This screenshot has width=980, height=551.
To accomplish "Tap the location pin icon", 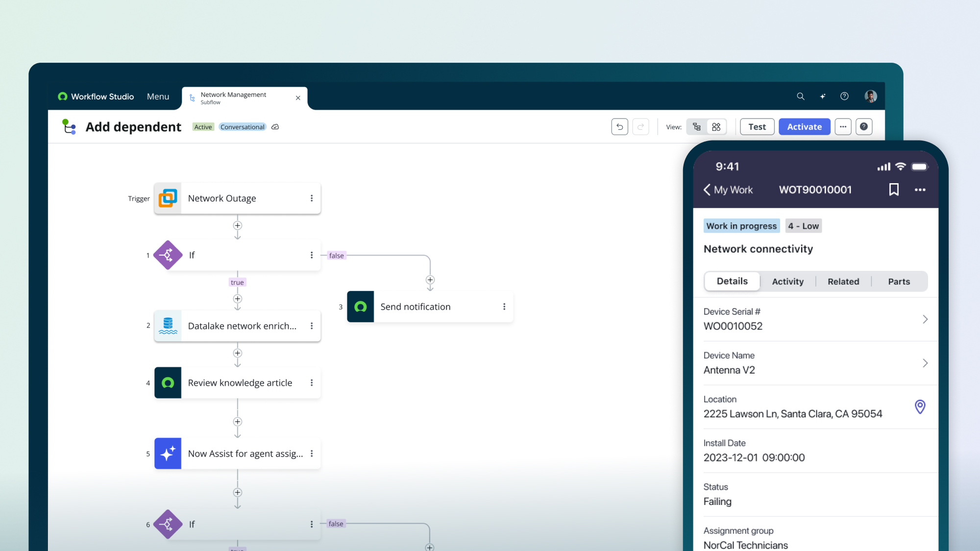I will point(920,407).
